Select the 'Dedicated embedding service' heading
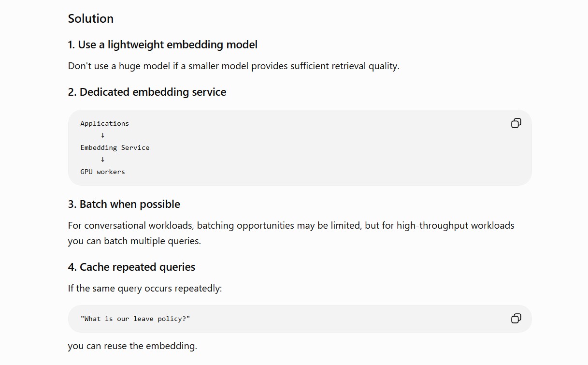Screen dimensions: 588x365 (147, 92)
